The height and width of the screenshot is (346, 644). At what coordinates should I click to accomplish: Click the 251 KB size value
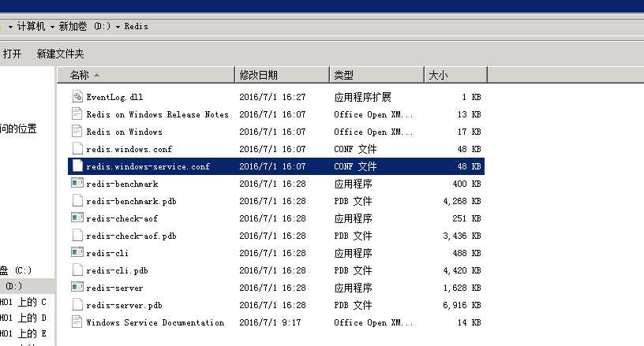(x=466, y=218)
